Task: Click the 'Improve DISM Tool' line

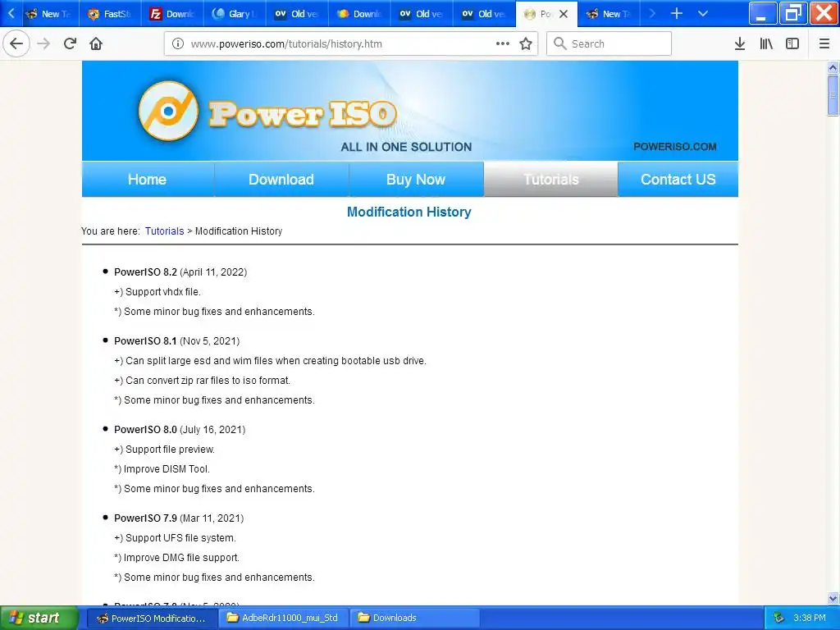Action: pyautogui.click(x=162, y=469)
